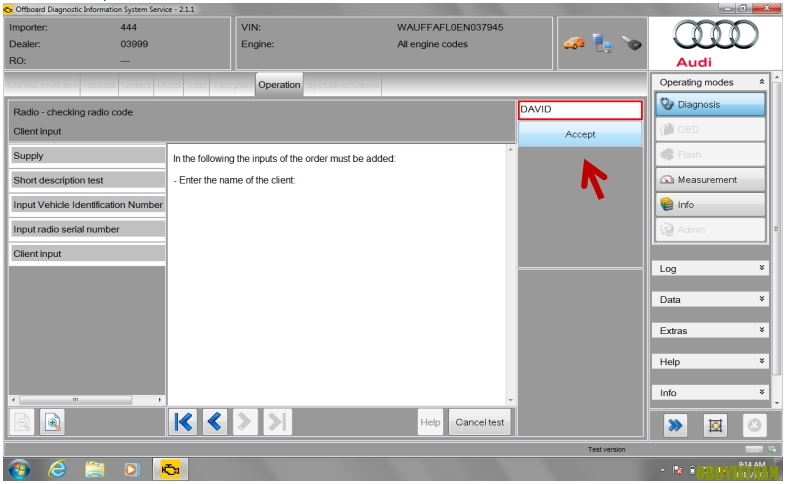Viewport: 786px width, 484px height.
Task: Open the DISS tab
Action: 169,85
